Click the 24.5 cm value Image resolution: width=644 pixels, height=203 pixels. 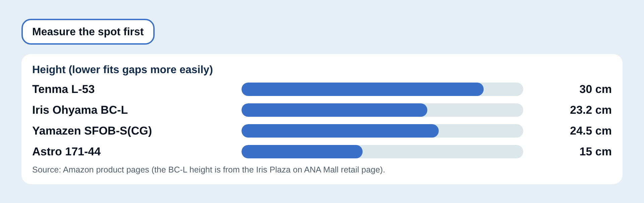[x=591, y=131]
